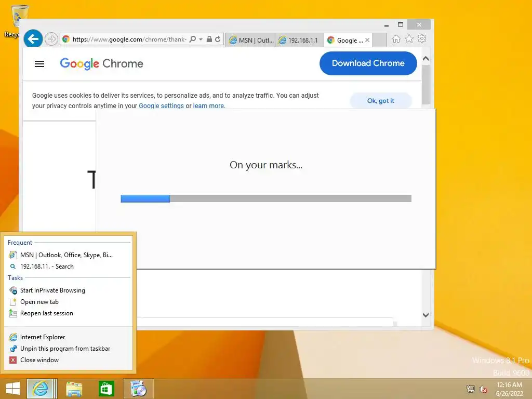Screen dimensions: 532x399
Task: Launch Internet Explorer from jump list
Action: (x=68, y=337)
